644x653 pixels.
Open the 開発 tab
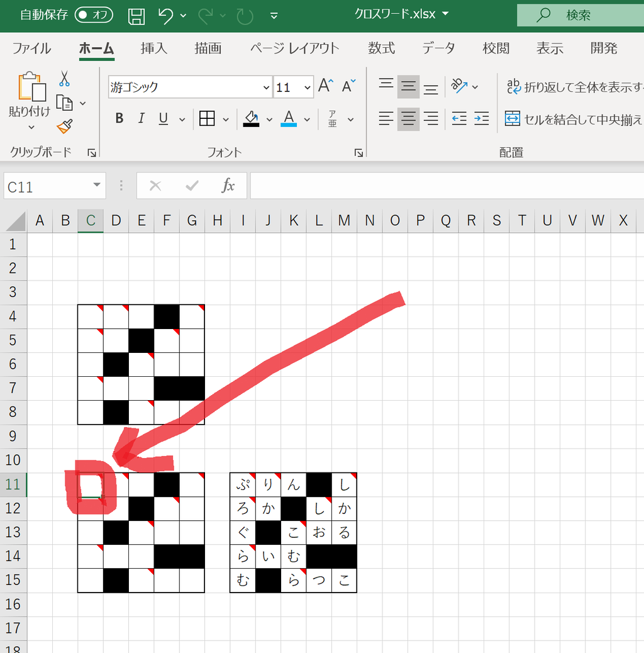click(x=604, y=48)
